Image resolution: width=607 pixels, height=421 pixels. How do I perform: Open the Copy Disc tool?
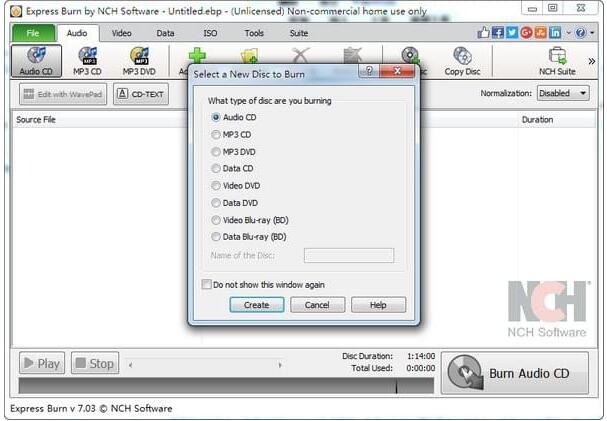click(462, 61)
